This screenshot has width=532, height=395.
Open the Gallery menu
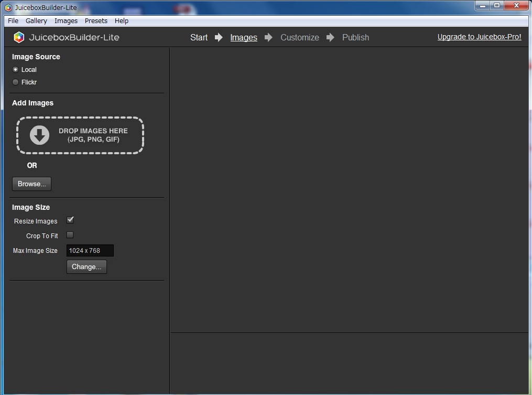click(36, 21)
